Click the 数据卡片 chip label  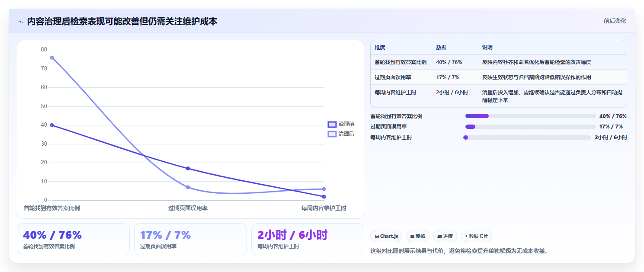click(x=478, y=236)
